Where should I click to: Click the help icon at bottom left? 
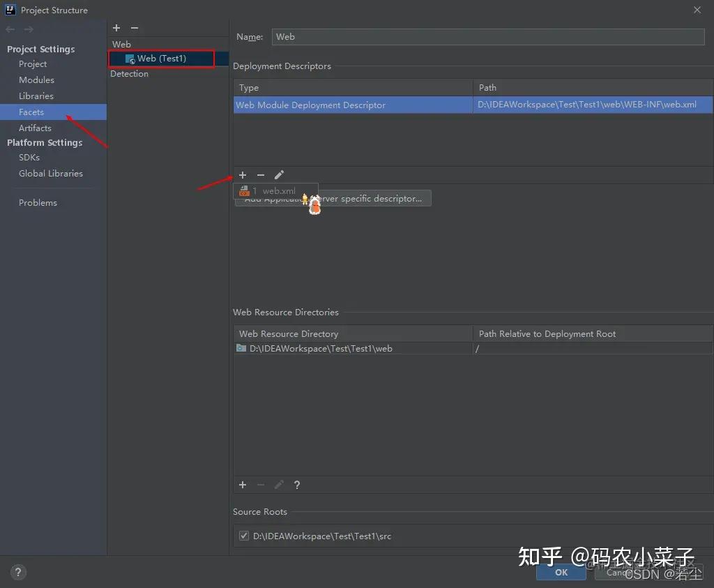click(x=18, y=572)
